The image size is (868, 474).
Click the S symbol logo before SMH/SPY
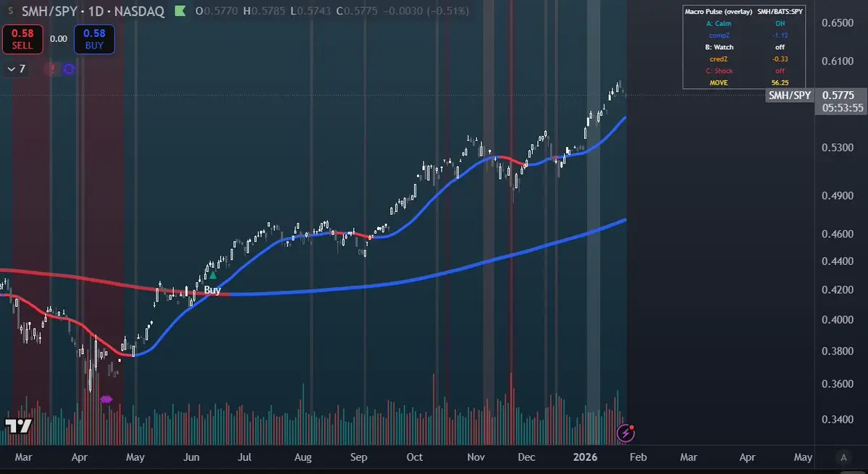click(x=11, y=11)
